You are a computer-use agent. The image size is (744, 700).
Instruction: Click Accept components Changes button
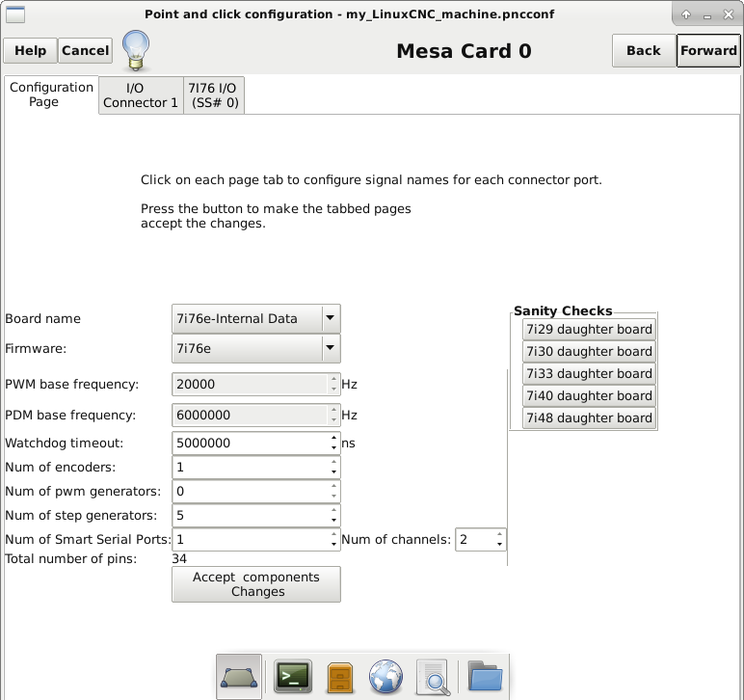point(256,584)
